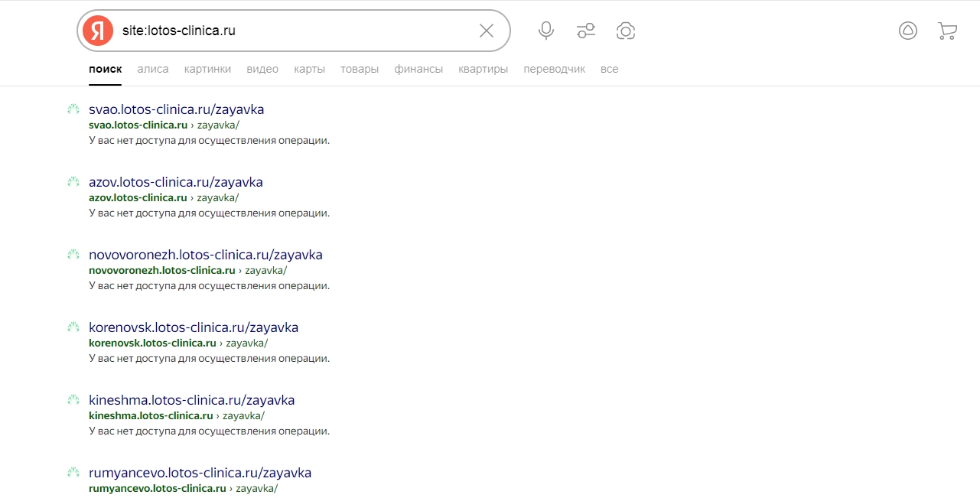Click snippet text under novovoronezh result
980x498 pixels.
210,285
